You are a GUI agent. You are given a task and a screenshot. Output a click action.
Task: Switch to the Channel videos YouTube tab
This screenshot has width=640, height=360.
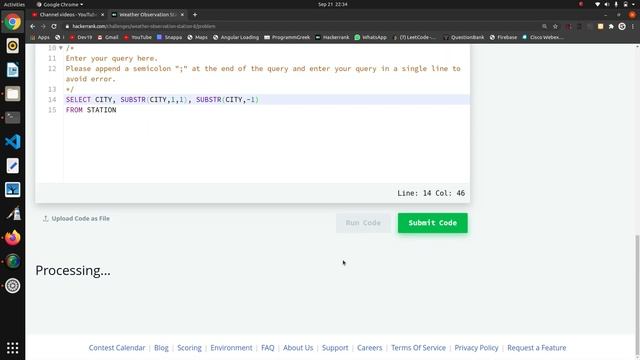(68, 15)
